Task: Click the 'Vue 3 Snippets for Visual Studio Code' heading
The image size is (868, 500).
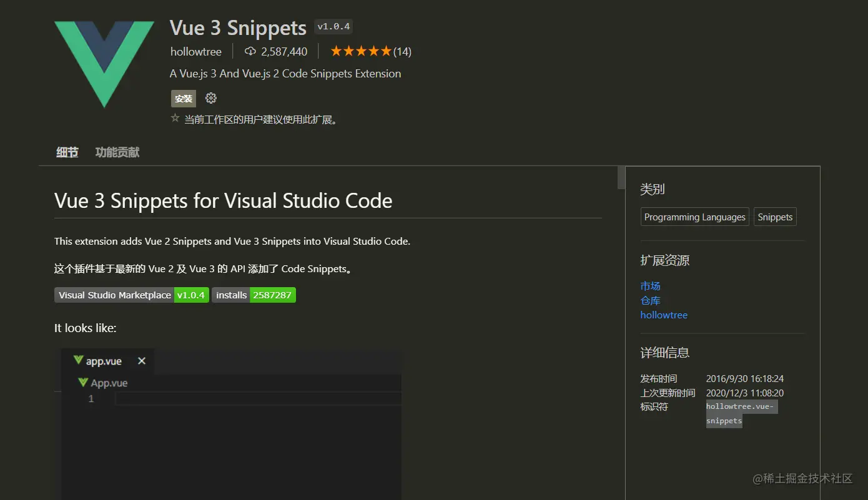Action: click(x=224, y=201)
